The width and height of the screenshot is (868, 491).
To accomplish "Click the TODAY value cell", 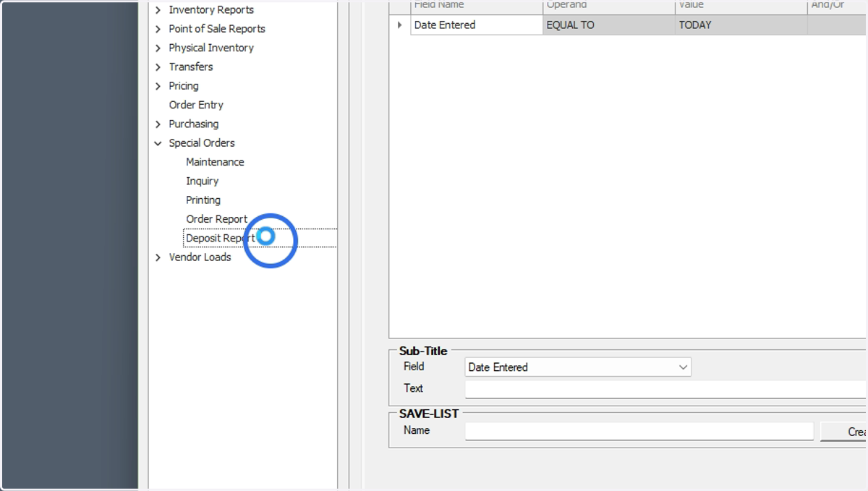I will [741, 25].
